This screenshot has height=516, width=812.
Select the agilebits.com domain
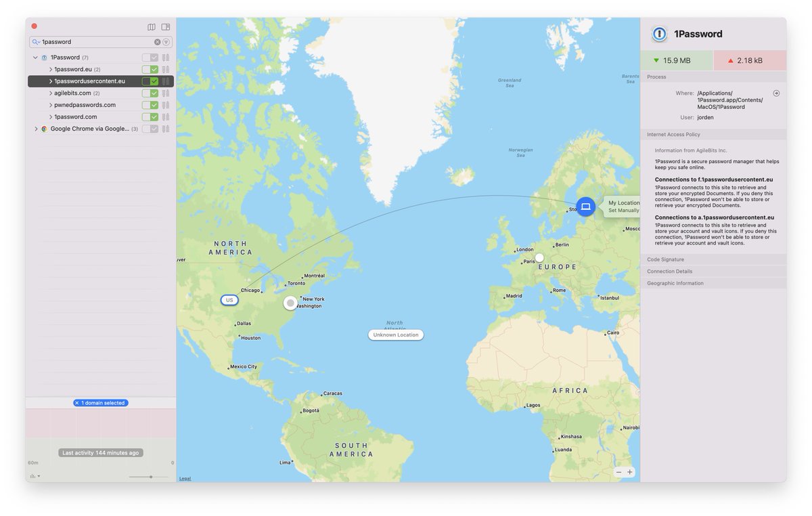(x=72, y=93)
